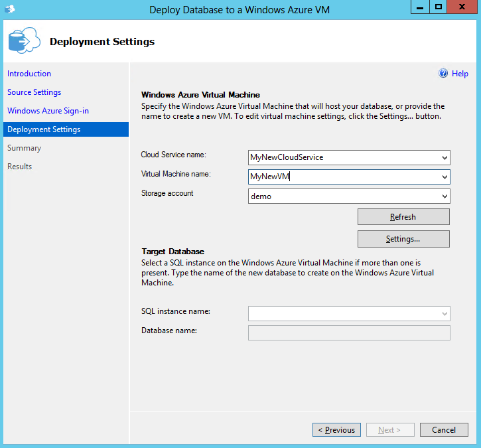Open the Storage account dropdown list
Screen dimensions: 481x448
pyautogui.click(x=444, y=196)
